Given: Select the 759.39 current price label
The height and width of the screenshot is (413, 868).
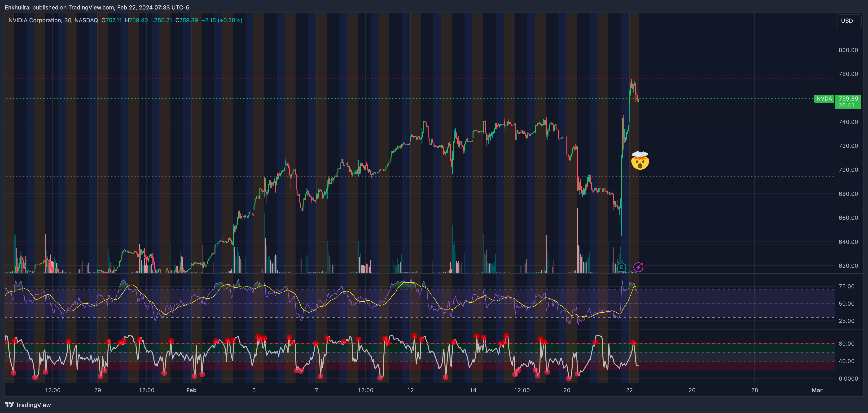Looking at the screenshot, I should pyautogui.click(x=848, y=98).
